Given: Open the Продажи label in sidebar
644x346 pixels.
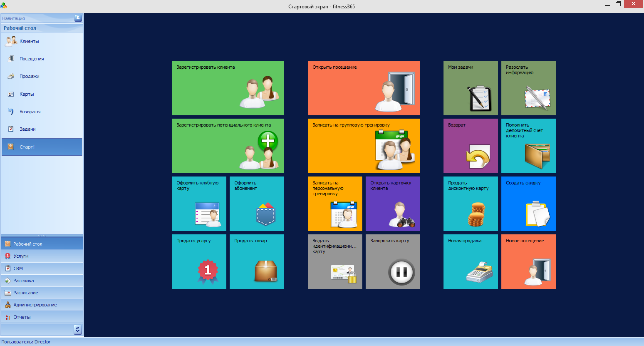Looking at the screenshot, I should 30,76.
